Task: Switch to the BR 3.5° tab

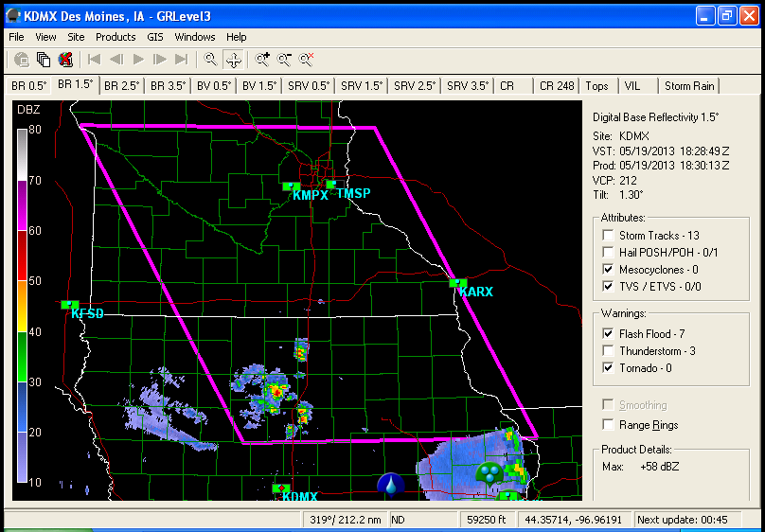Action: click(x=169, y=86)
